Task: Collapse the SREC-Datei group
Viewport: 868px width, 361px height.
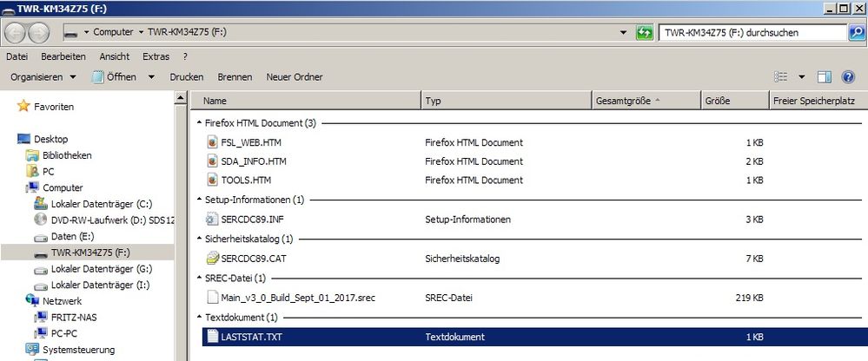Action: coord(199,278)
